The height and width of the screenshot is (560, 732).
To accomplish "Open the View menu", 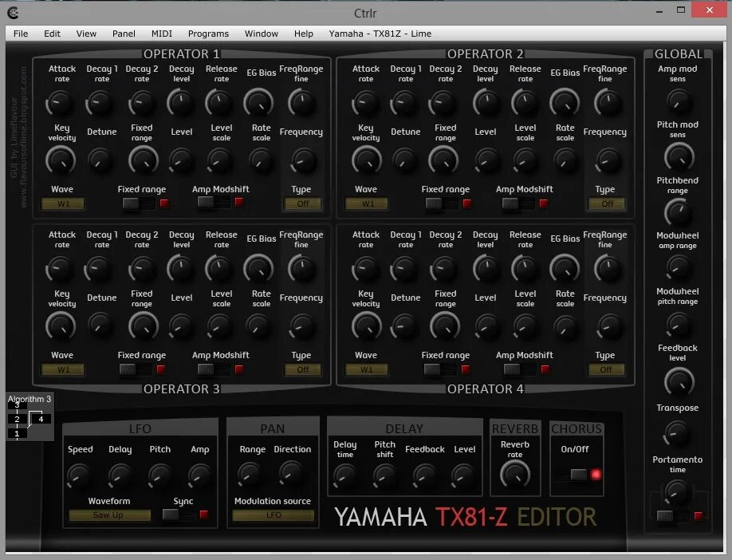I will pos(86,34).
